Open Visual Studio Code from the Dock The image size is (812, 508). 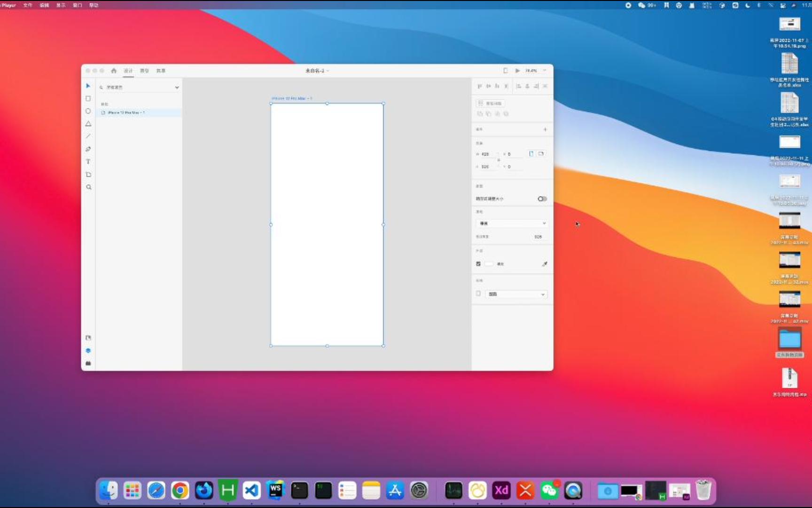pyautogui.click(x=252, y=491)
